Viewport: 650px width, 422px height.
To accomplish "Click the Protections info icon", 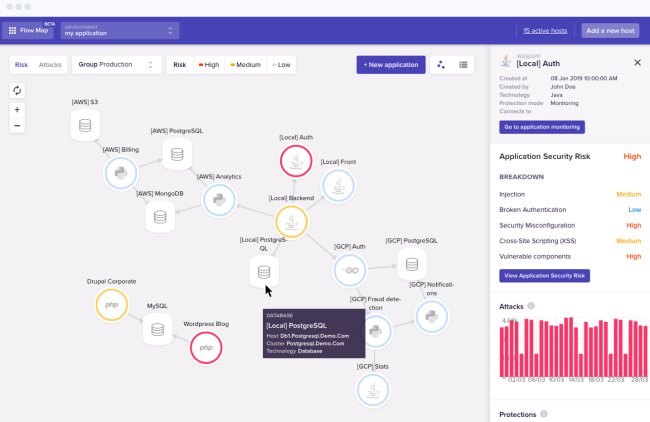I will point(544,414).
